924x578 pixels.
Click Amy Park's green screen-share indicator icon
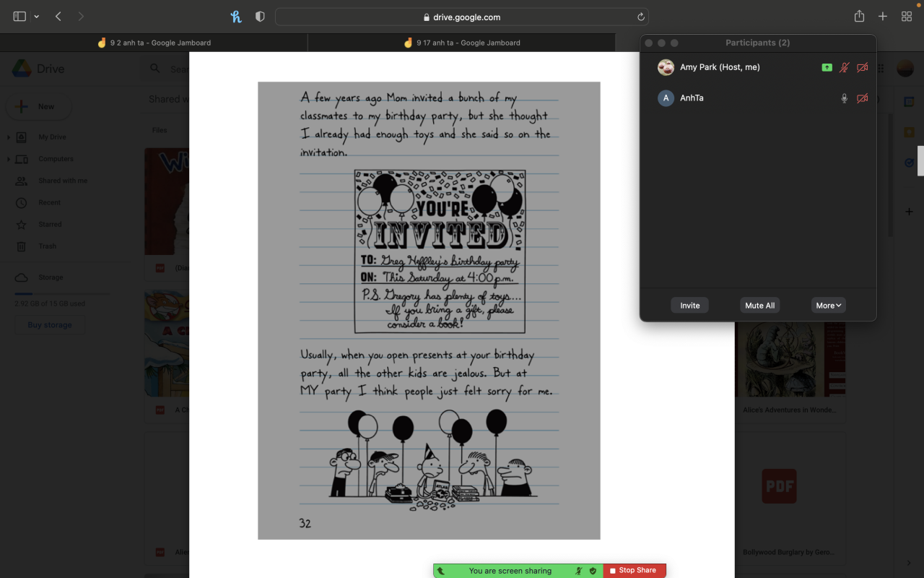[827, 67]
